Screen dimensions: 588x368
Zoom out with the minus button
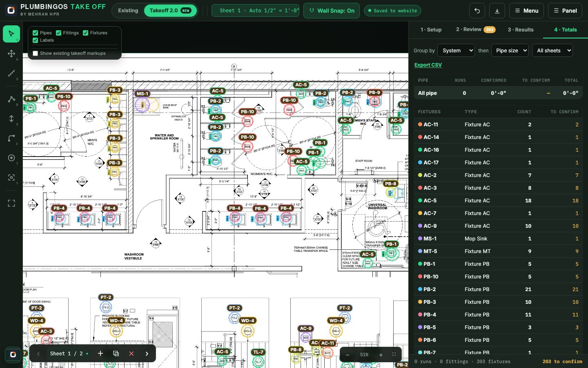(347, 355)
